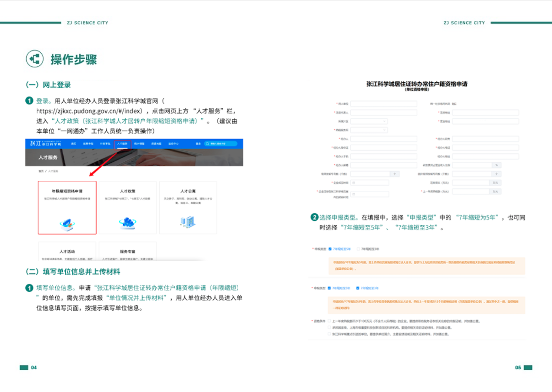Expand the 纳税税务所 dropdown
Screen dimensions: 552x392
(369, 130)
